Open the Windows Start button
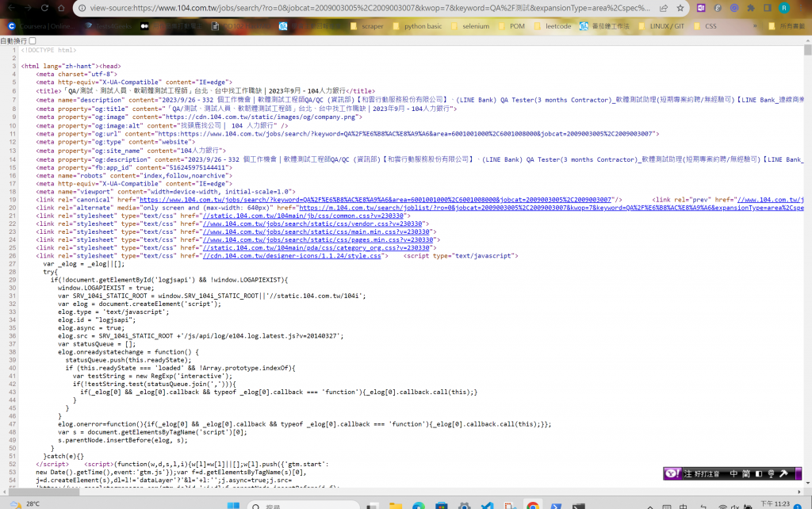Viewport: 812px width, 509px height. (x=233, y=505)
